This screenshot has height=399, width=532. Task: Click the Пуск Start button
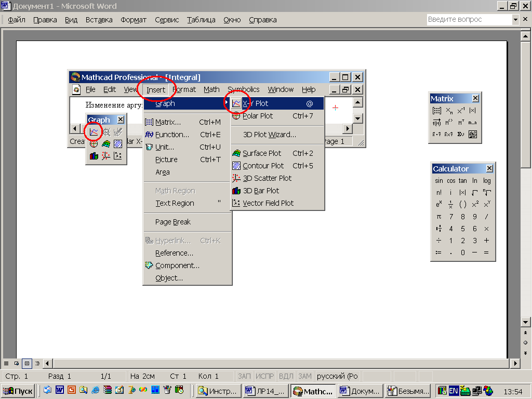tap(18, 391)
